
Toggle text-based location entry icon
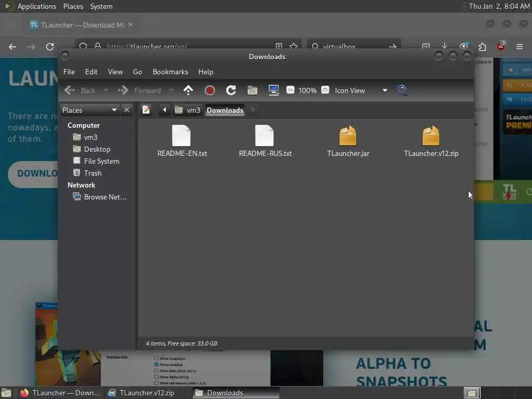[x=146, y=110]
